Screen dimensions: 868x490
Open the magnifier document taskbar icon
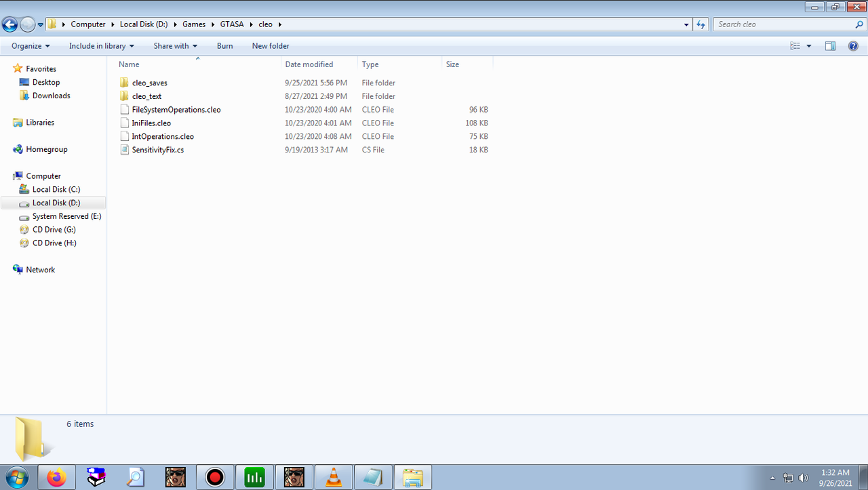[x=136, y=477]
